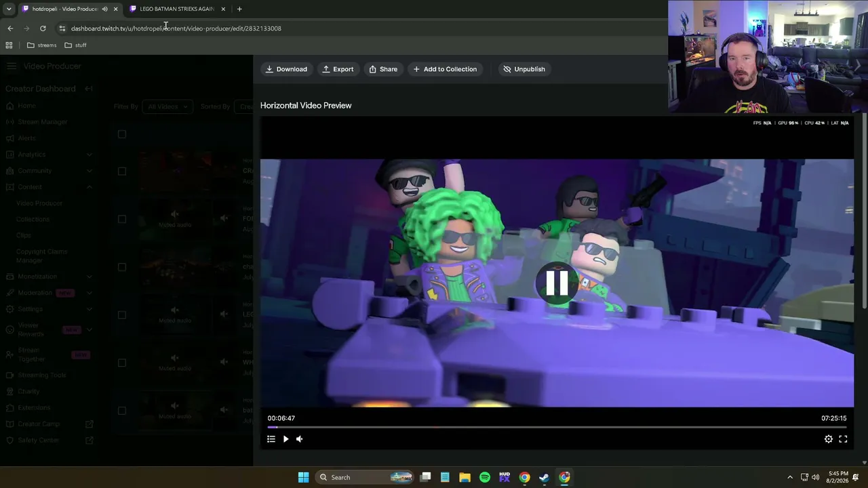This screenshot has height=488, width=868.
Task: Open Task View from the taskbar
Action: [x=425, y=477]
